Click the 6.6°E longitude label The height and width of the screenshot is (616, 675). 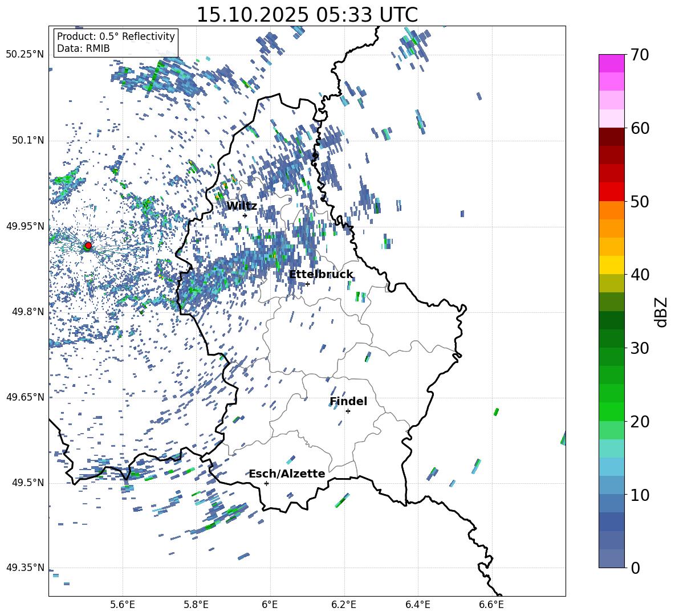491,605
